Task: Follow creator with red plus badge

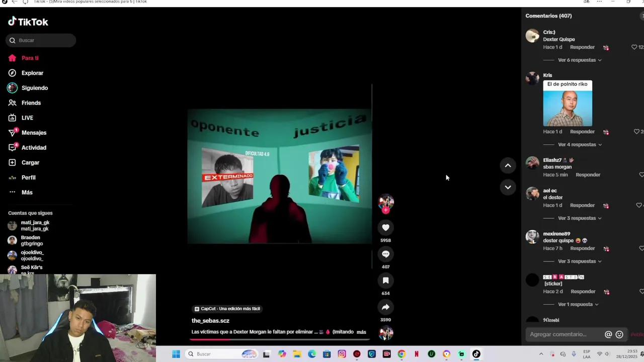Action: (386, 210)
